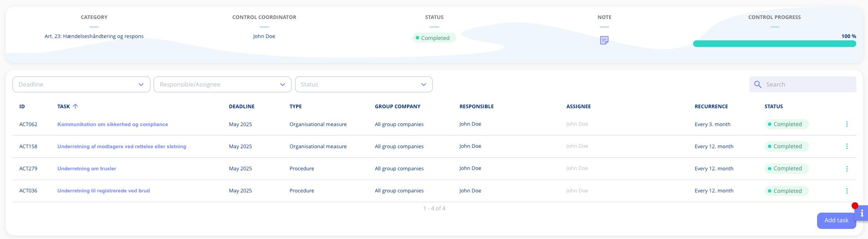Click the control progress bar at 100%
The height and width of the screenshot is (239, 868).
coord(774,44)
